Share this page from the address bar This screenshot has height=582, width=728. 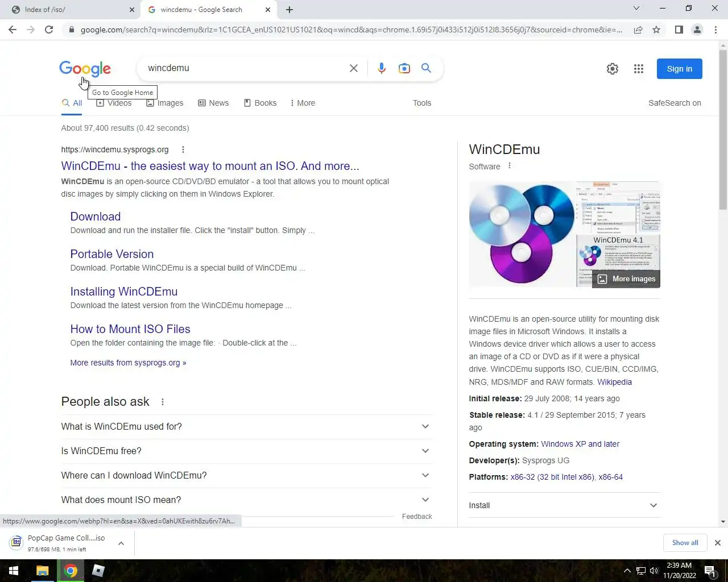(638, 30)
